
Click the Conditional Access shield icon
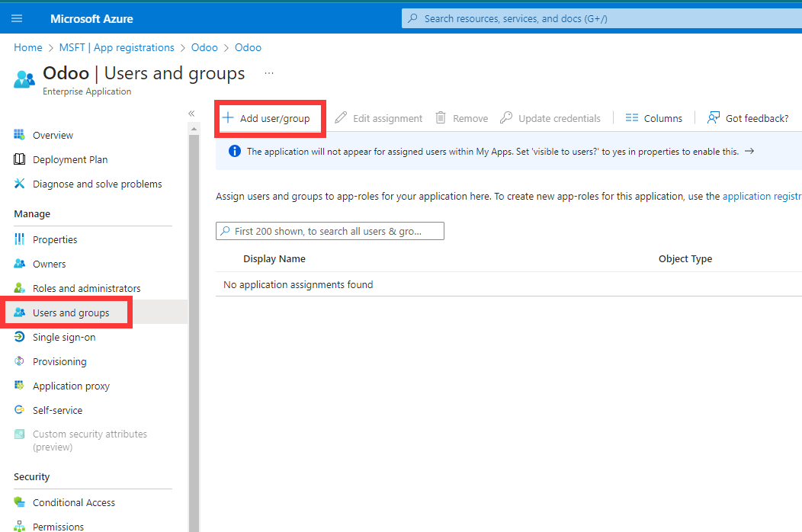(19, 502)
